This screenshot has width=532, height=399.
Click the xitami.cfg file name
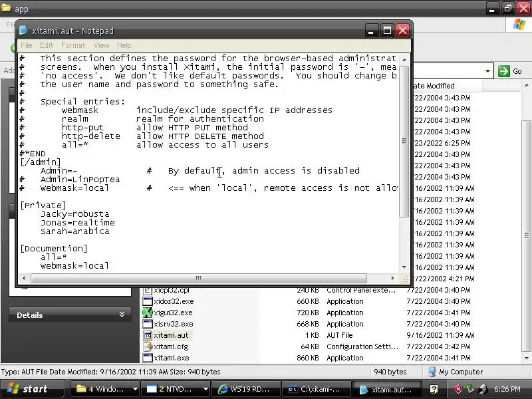point(171,346)
